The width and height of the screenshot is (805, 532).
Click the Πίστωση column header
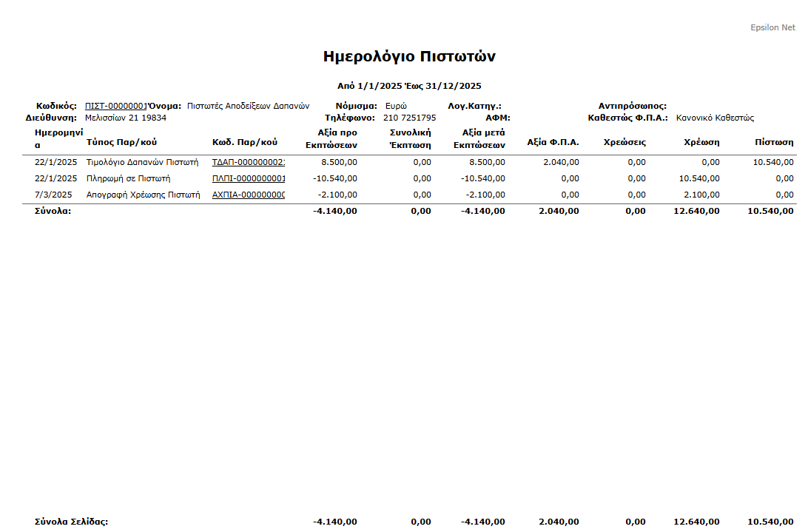(x=774, y=142)
